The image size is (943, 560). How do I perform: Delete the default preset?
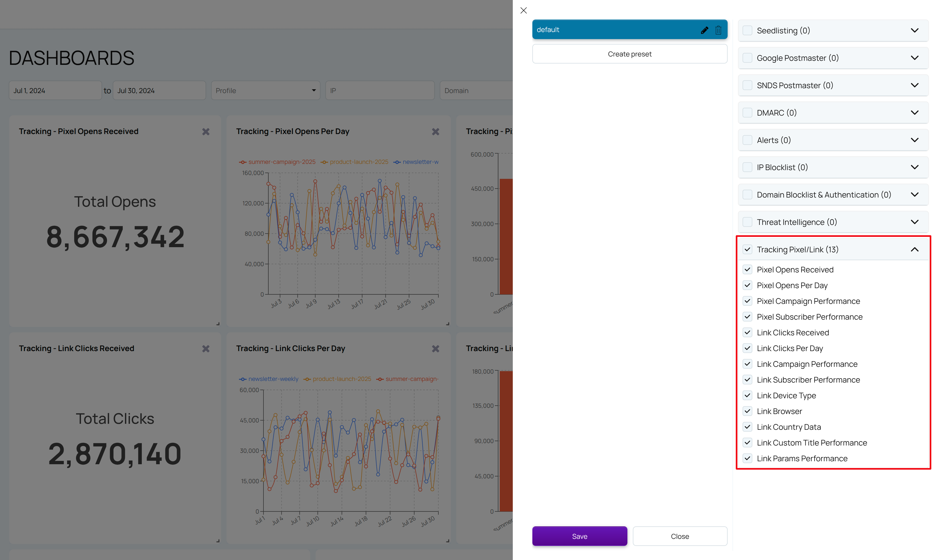[718, 29]
